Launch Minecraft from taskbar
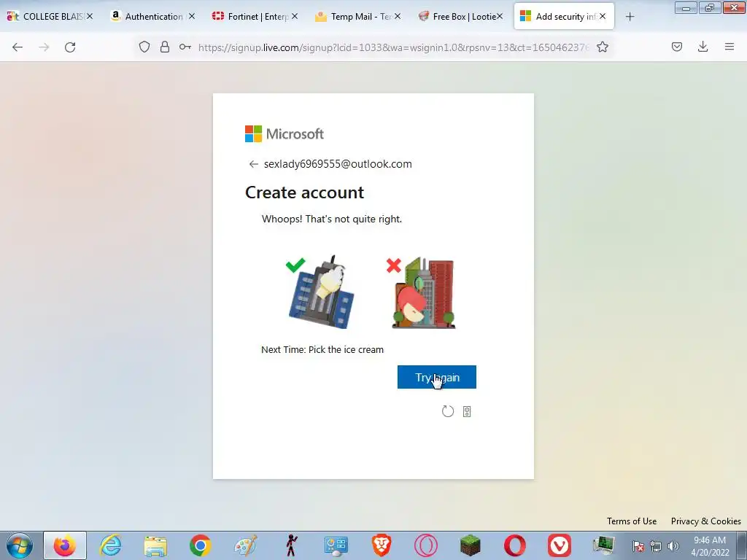 [471, 545]
